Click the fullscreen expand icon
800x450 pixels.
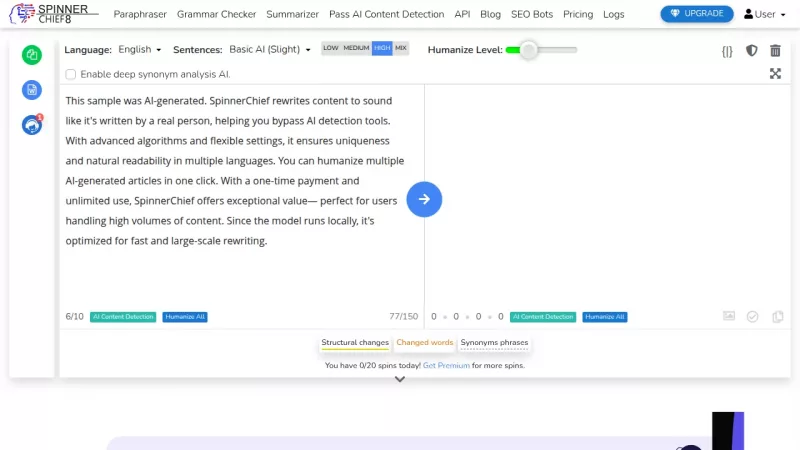click(776, 73)
